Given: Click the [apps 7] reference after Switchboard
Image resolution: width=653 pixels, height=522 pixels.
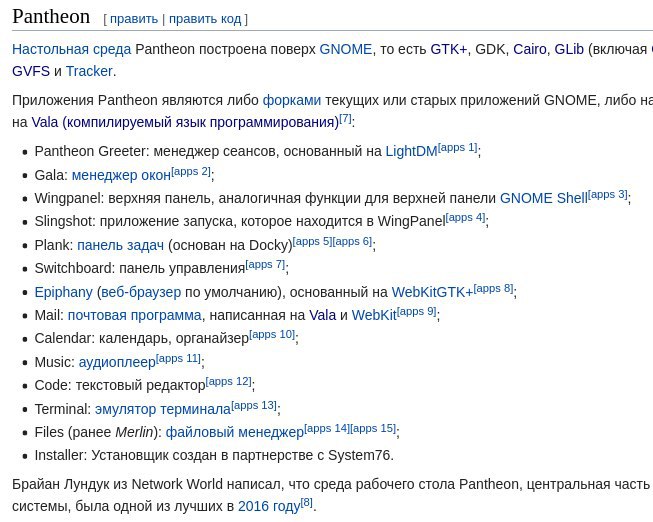Looking at the screenshot, I should pos(265,265).
